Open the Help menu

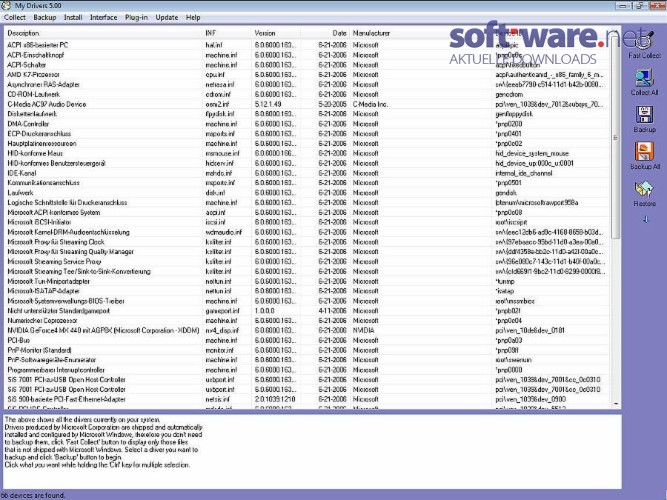click(x=193, y=17)
